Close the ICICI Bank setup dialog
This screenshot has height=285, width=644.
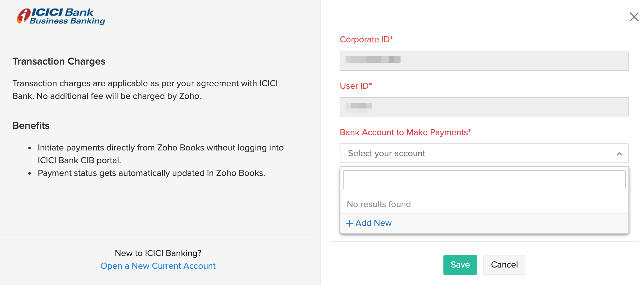coord(634,17)
